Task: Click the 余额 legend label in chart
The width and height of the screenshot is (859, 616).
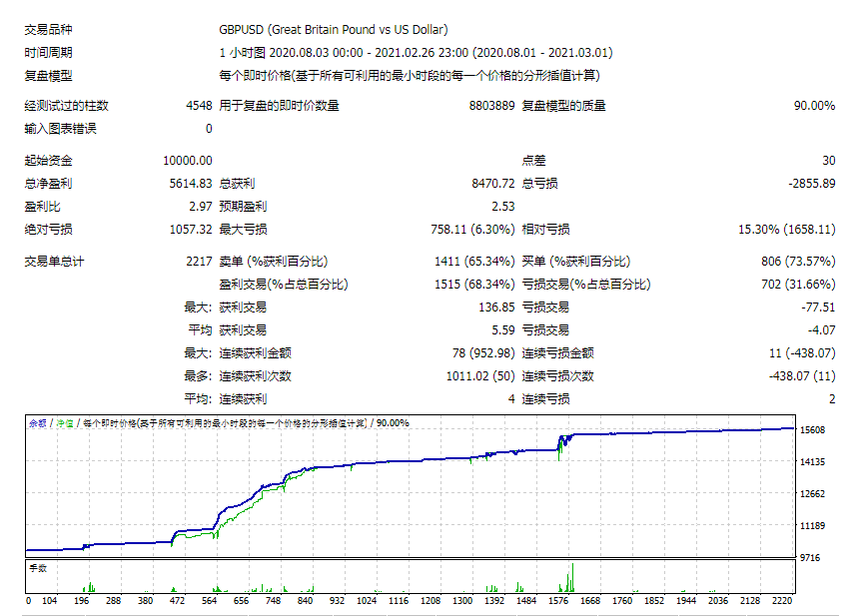Action: 38,423
